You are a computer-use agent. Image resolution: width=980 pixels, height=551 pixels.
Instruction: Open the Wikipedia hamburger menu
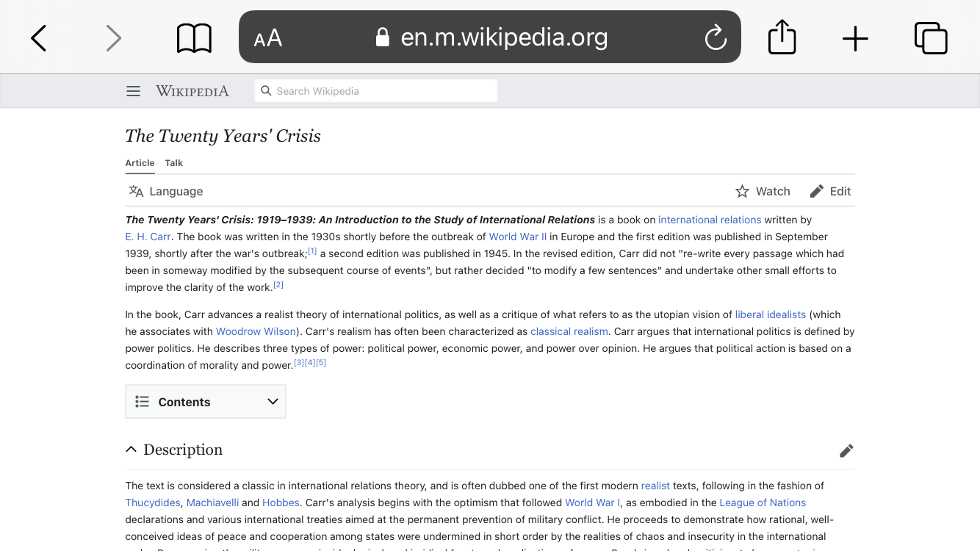133,91
